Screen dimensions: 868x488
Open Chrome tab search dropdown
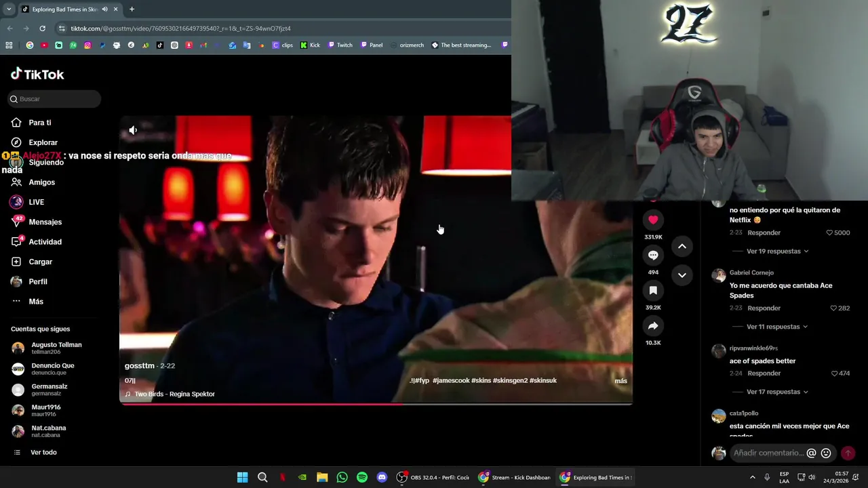click(x=9, y=9)
